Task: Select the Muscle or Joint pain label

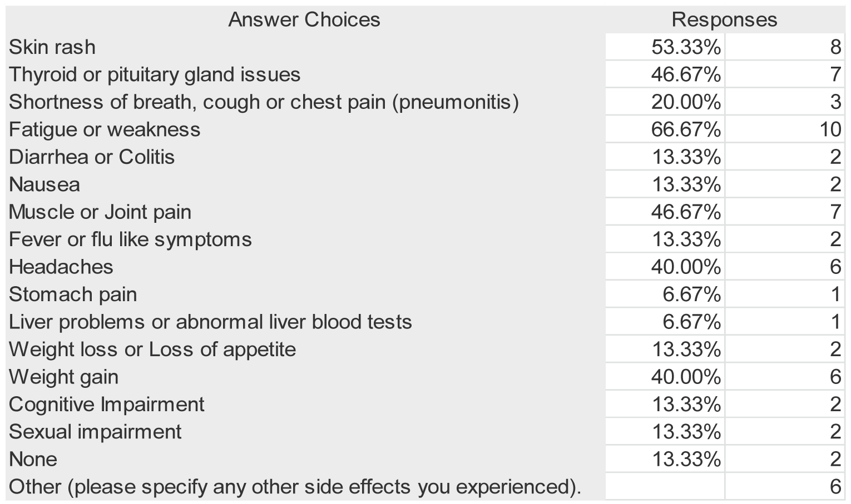Action: (100, 212)
